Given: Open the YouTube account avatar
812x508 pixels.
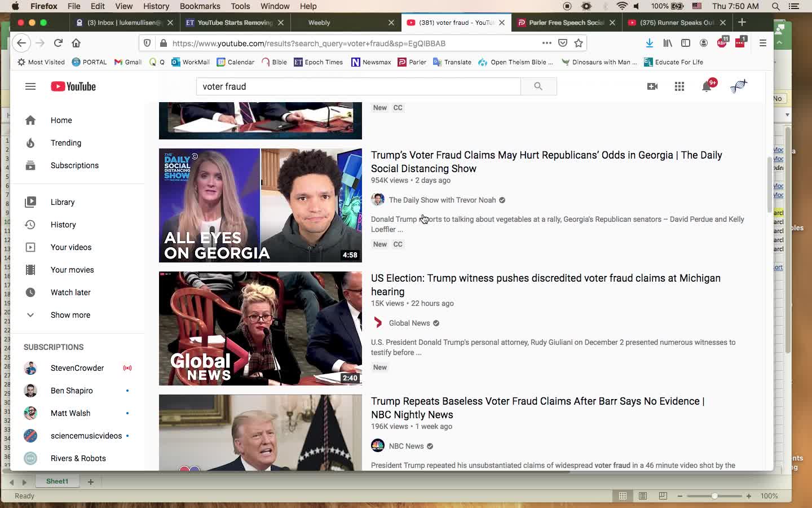Looking at the screenshot, I should tap(739, 86).
